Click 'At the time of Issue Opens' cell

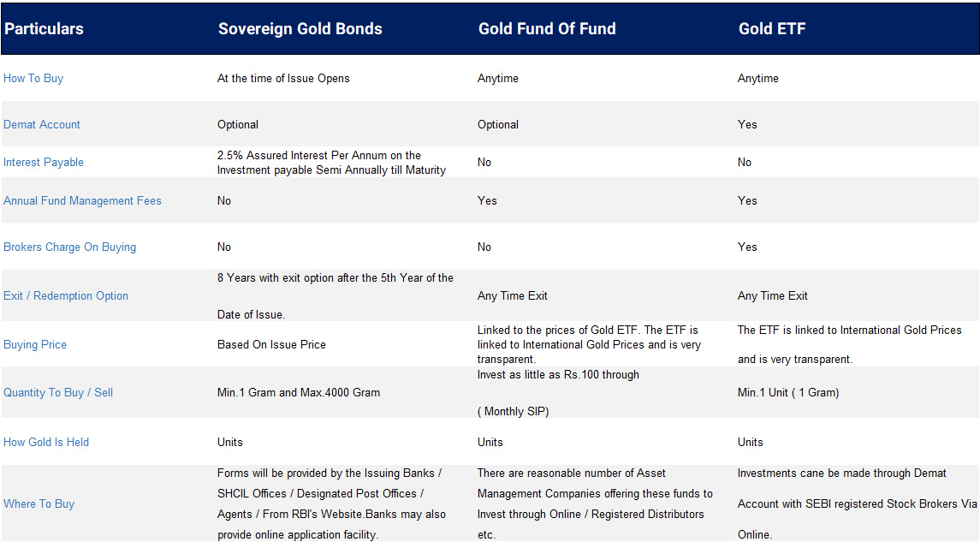coord(283,79)
